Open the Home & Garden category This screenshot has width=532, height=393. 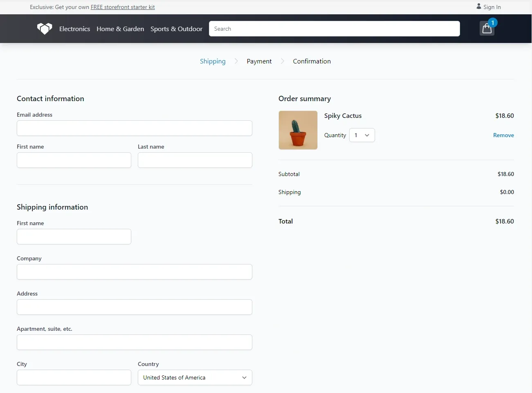coord(120,29)
